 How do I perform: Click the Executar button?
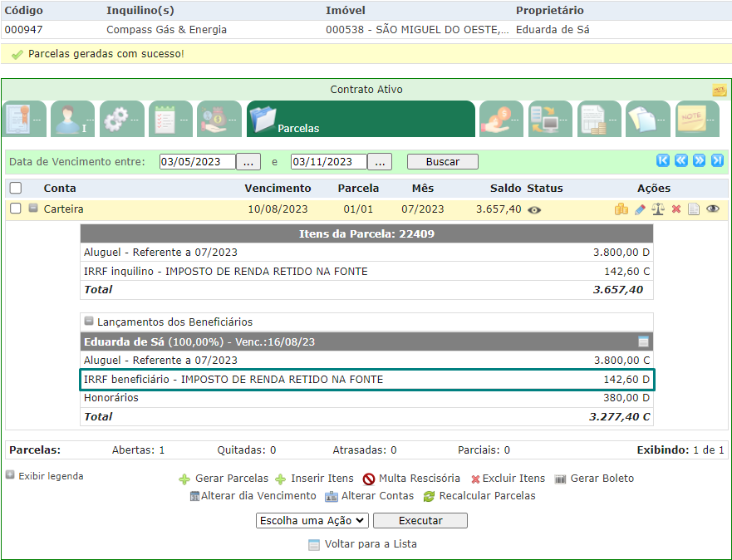[x=420, y=520]
